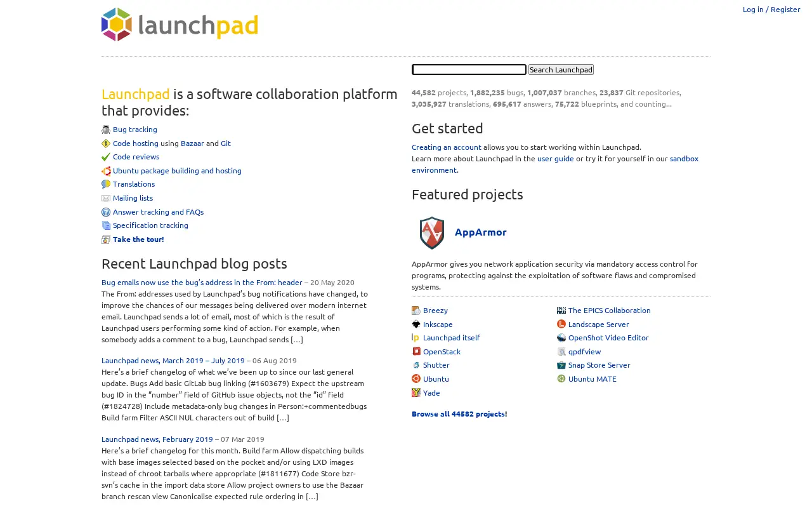This screenshot has height=508, width=812.
Task: Click the Take the tour icon
Action: point(106,239)
